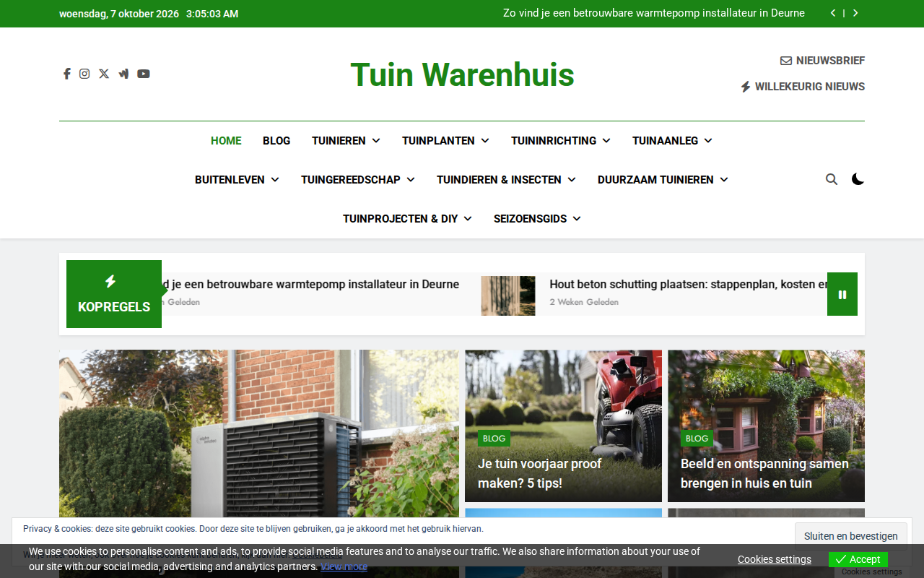Open the X (Twitter) social icon

104,74
